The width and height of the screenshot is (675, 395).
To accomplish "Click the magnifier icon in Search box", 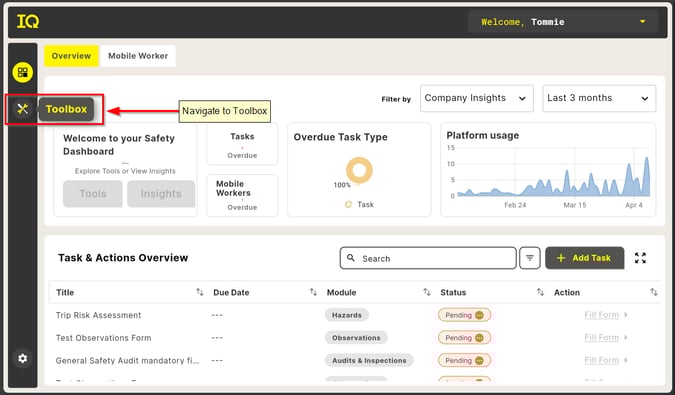I will (x=351, y=258).
